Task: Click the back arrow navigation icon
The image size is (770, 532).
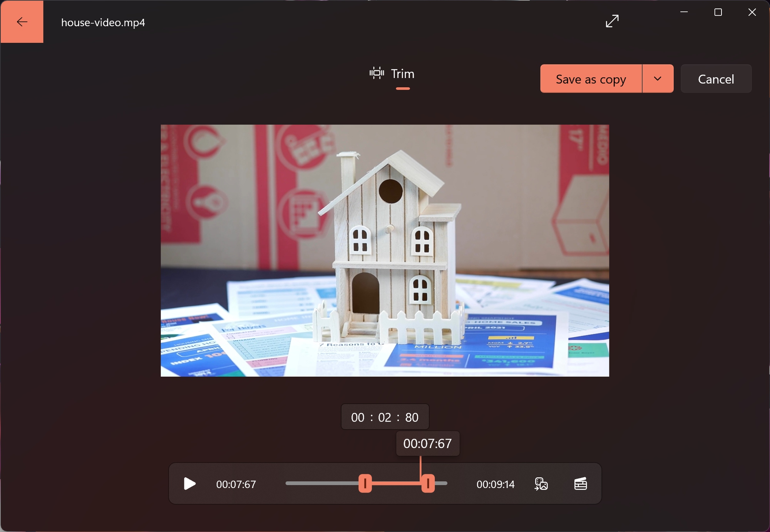Action: point(22,22)
